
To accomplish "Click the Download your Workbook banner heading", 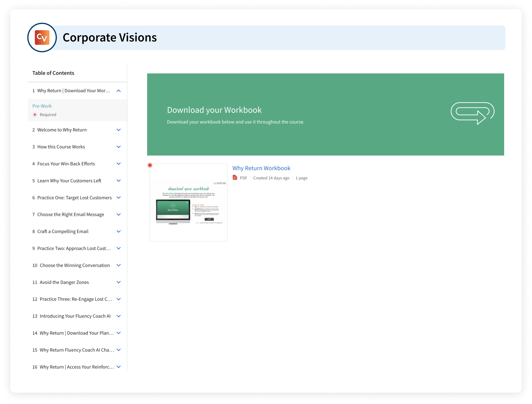I will coord(214,110).
